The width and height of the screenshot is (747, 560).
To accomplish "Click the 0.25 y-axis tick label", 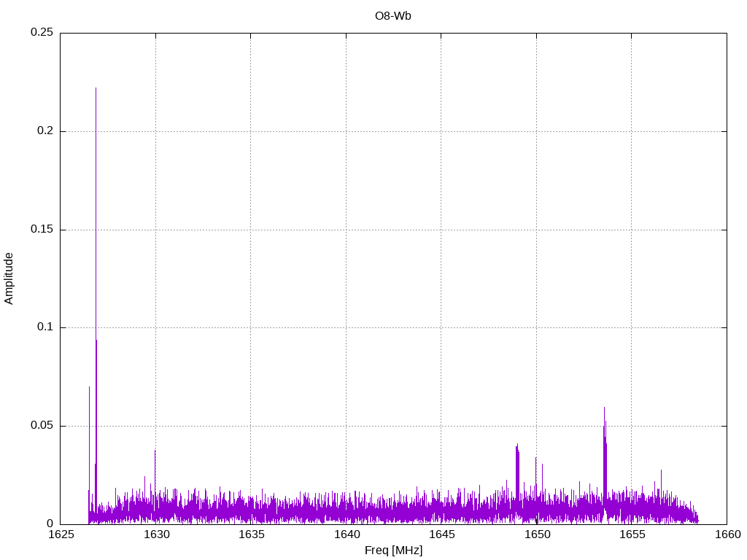I will tap(42, 33).
